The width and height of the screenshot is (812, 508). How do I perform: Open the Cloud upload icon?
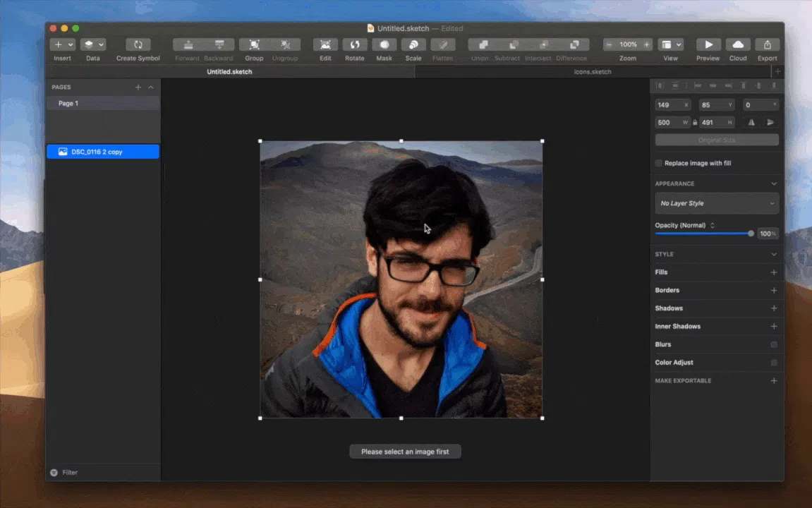click(738, 45)
